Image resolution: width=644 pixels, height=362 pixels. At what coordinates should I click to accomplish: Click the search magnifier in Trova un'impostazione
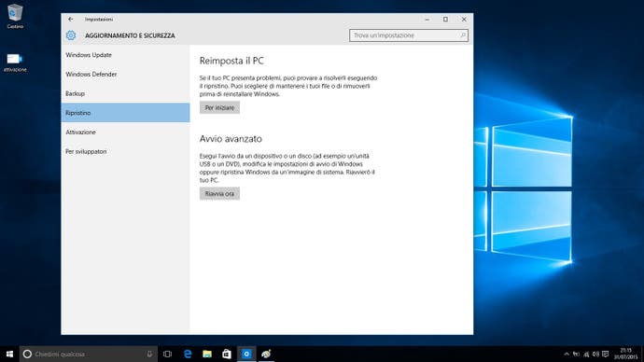point(462,35)
